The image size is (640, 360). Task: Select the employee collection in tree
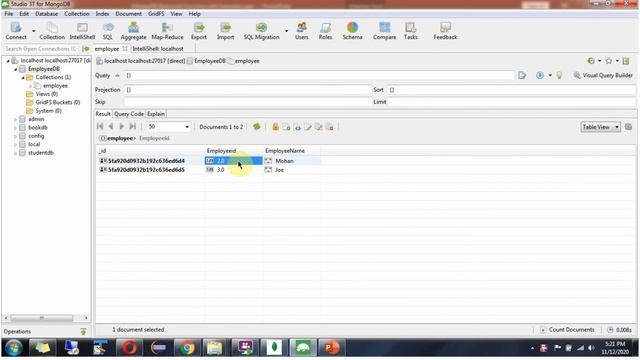pyautogui.click(x=55, y=86)
